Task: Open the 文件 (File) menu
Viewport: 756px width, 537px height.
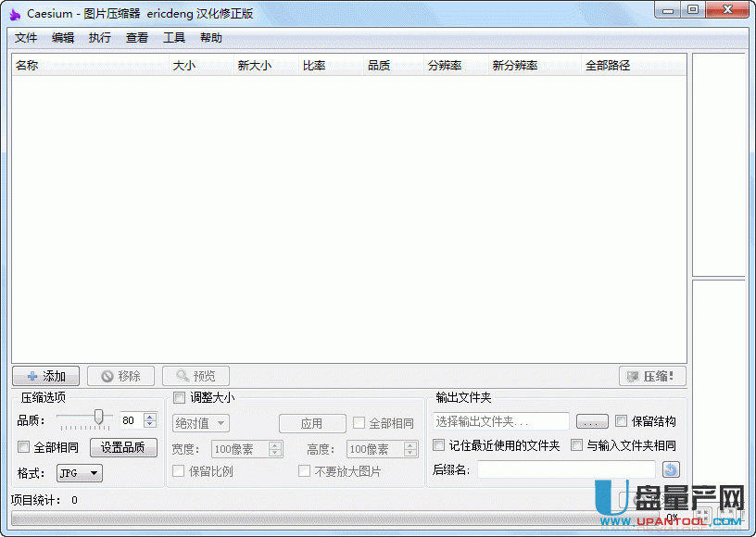Action: [x=26, y=38]
